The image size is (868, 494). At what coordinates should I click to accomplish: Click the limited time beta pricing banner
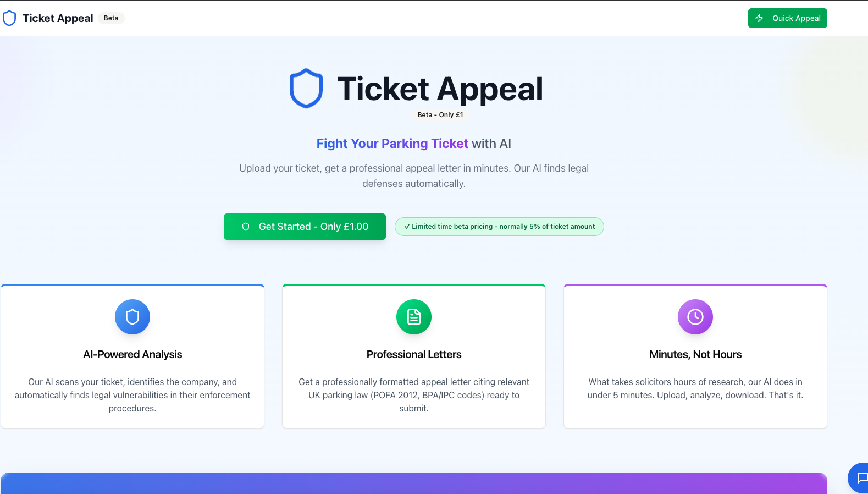[x=499, y=226]
